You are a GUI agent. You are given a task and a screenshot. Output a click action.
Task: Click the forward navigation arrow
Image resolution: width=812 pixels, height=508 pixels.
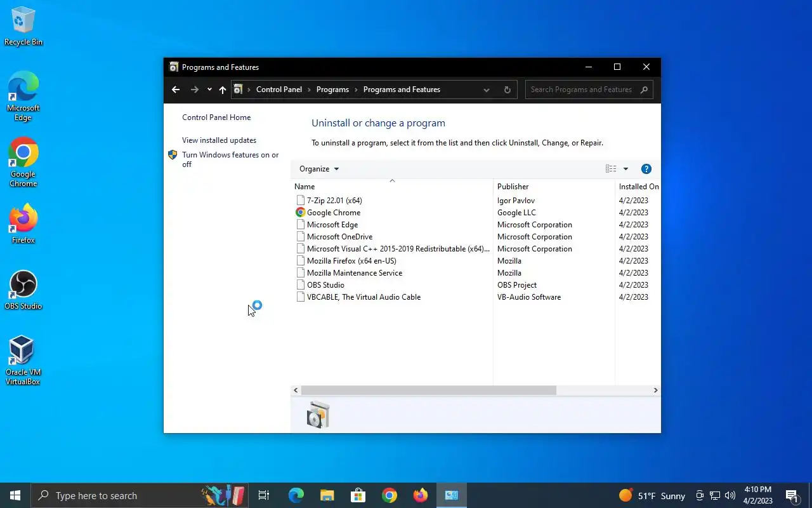pyautogui.click(x=195, y=90)
